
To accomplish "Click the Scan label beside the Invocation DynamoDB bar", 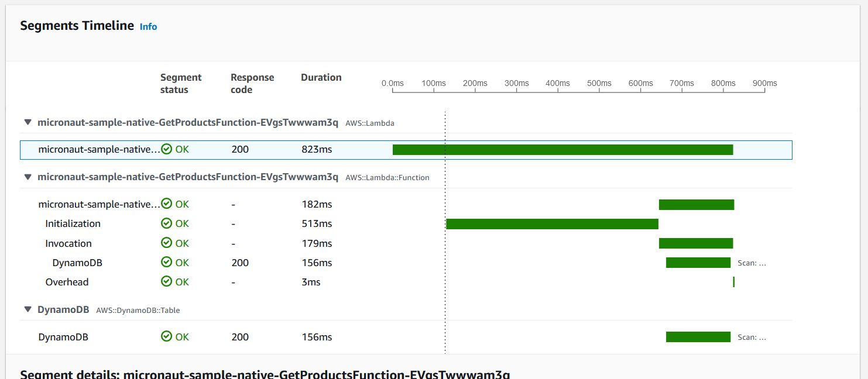I will pyautogui.click(x=752, y=263).
